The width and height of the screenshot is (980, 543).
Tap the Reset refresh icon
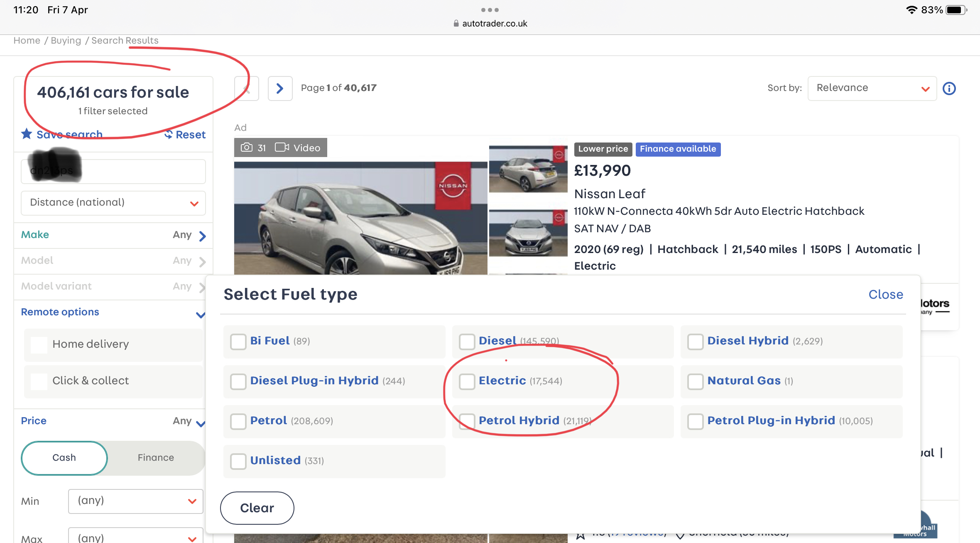[168, 134]
